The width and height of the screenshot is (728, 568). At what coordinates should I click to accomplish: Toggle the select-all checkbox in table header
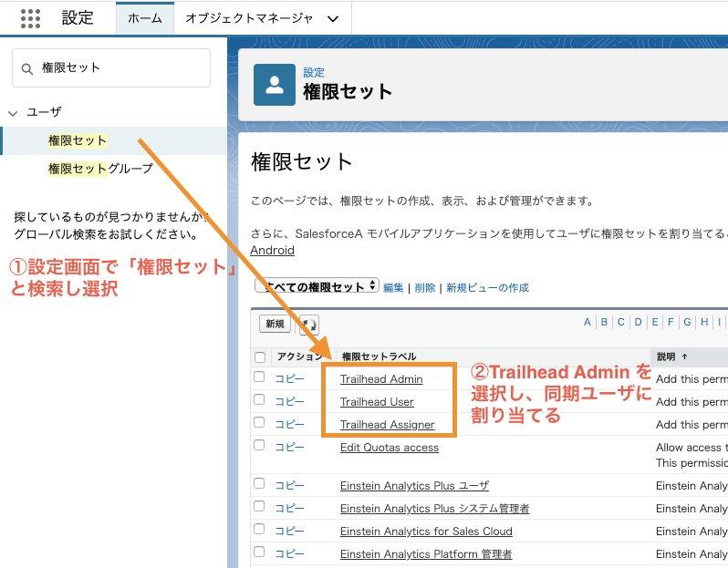point(260,356)
